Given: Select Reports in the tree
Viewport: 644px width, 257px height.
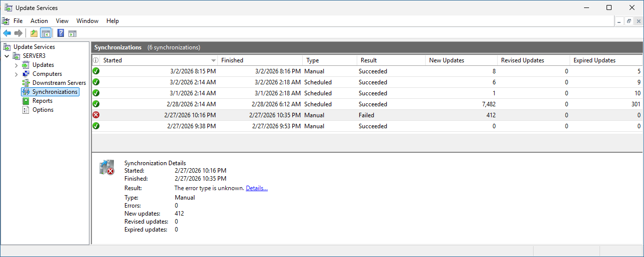Looking at the screenshot, I should [x=42, y=101].
